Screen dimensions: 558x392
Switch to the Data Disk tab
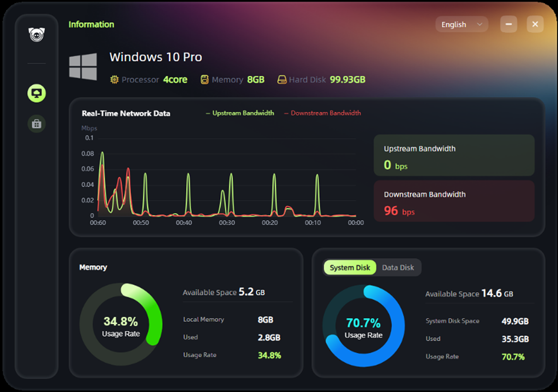398,267
